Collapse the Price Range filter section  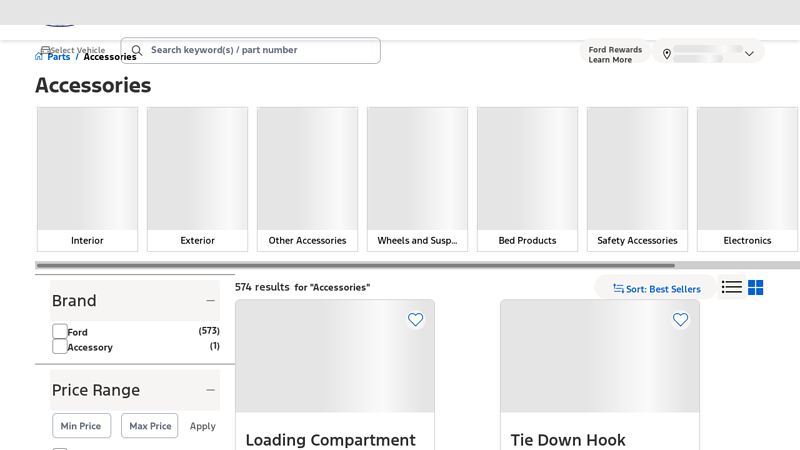[x=210, y=390]
